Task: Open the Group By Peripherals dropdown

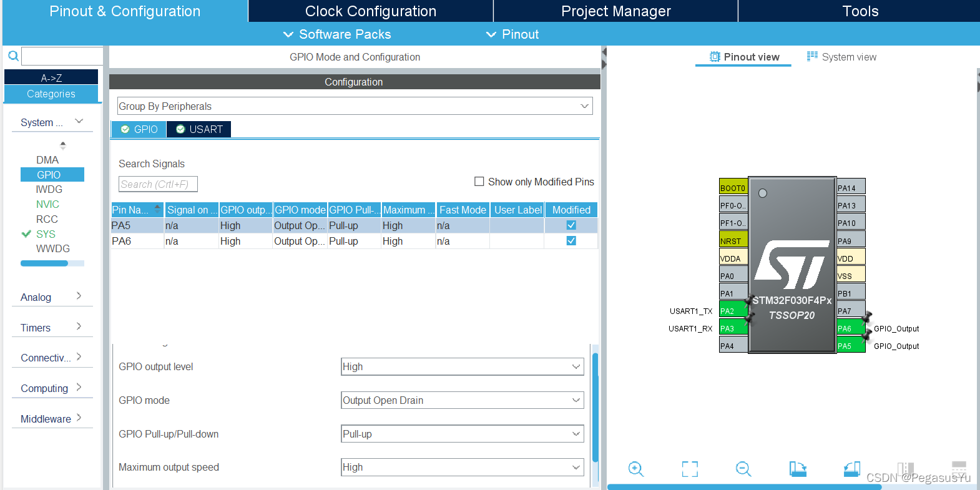Action: tap(355, 106)
